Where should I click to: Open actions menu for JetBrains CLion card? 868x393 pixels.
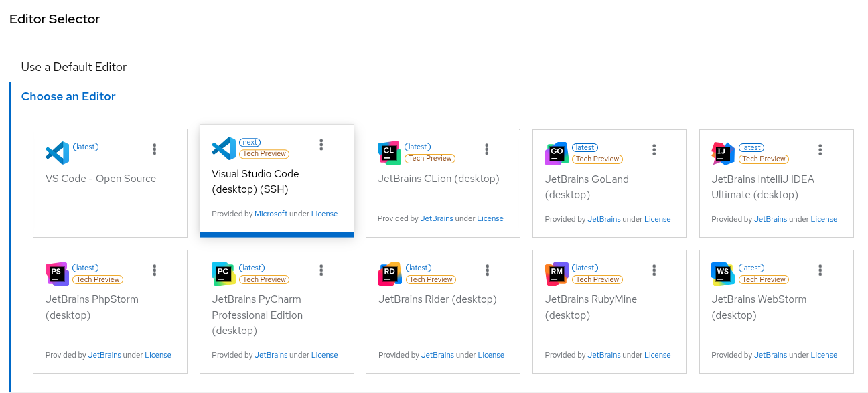[487, 149]
